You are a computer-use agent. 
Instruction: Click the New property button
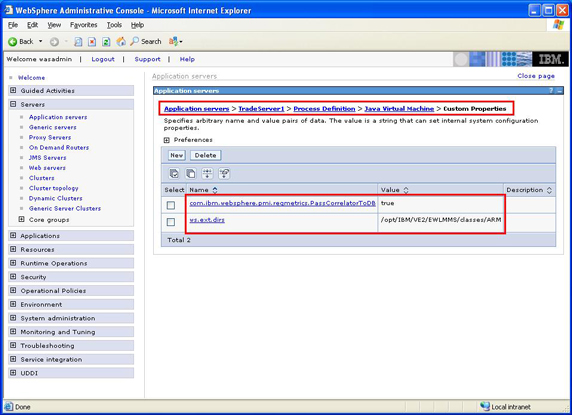pos(177,155)
